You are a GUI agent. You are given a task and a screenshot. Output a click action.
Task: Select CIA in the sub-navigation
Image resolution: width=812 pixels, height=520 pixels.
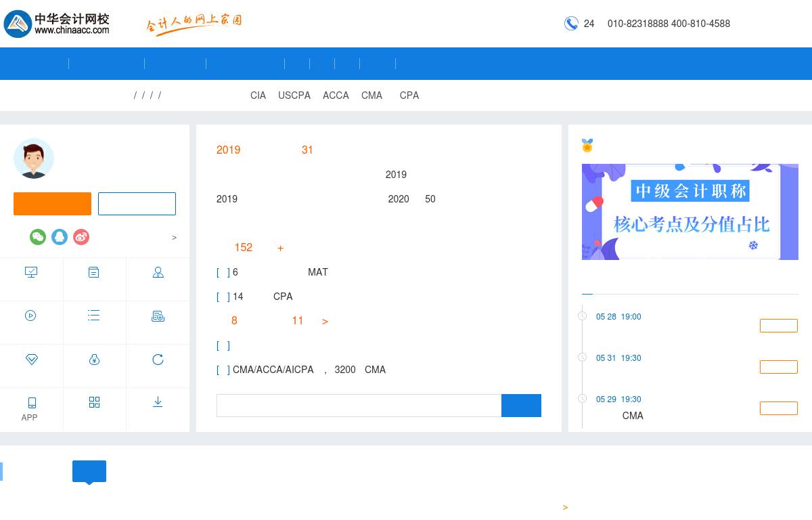click(258, 95)
